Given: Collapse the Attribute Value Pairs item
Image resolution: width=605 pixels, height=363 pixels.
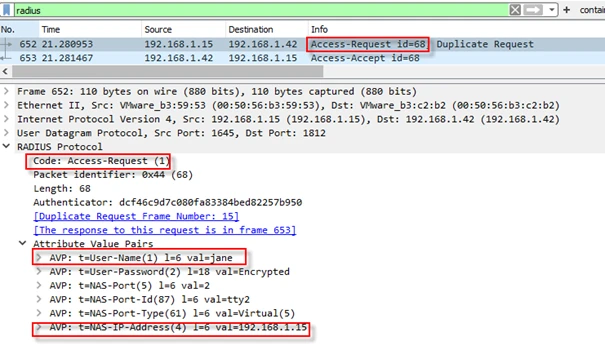Looking at the screenshot, I should [x=23, y=243].
